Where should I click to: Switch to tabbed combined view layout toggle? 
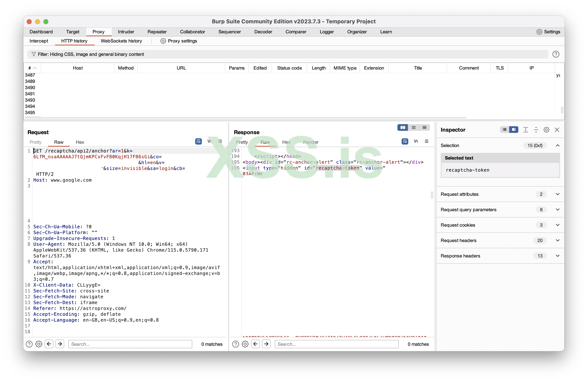[425, 128]
